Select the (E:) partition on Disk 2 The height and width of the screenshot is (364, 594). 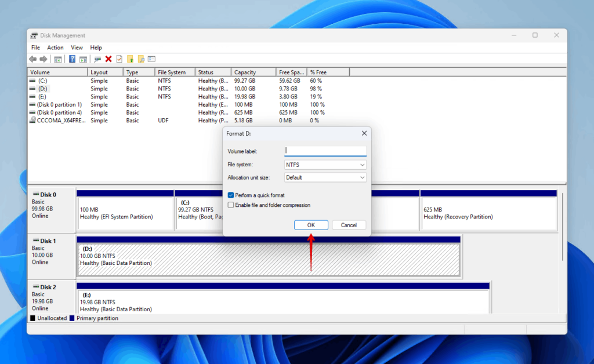(232, 299)
